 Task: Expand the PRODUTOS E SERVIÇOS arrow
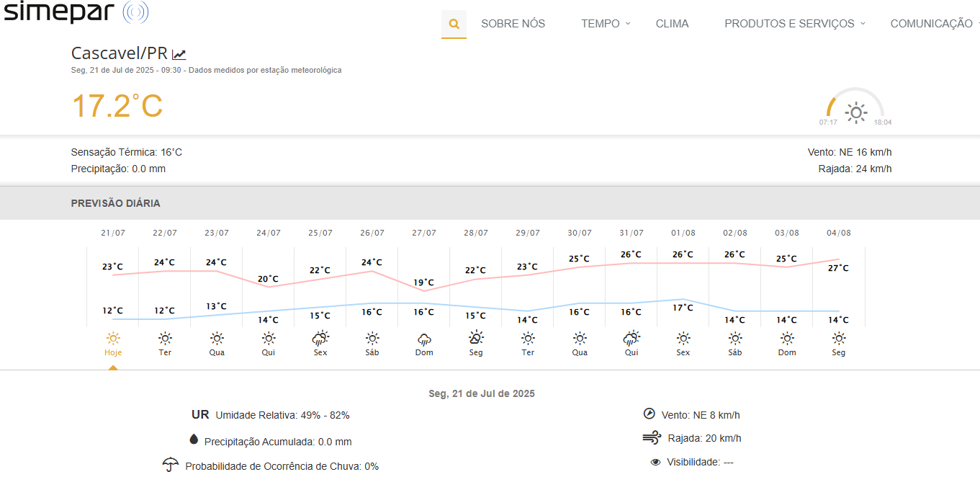point(863,23)
